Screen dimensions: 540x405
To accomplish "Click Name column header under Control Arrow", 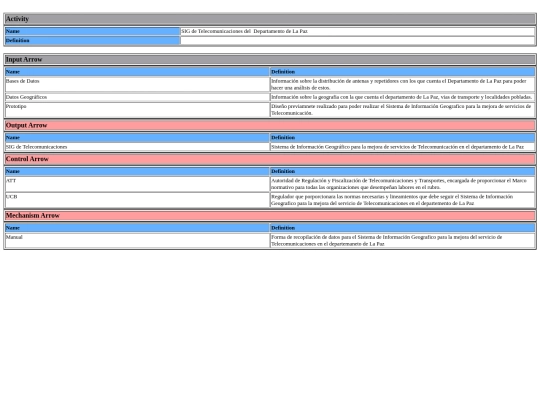I will click(137, 172).
